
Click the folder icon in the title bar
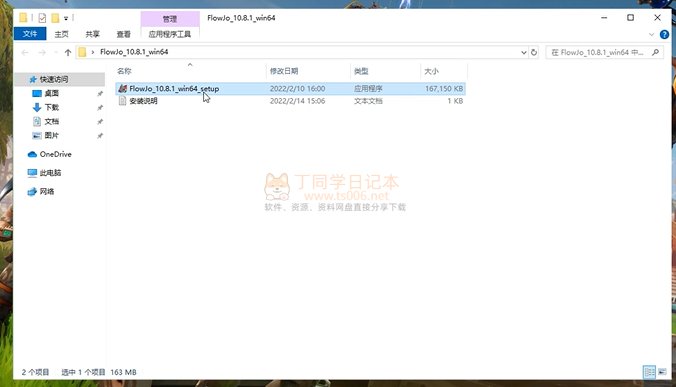click(23, 18)
